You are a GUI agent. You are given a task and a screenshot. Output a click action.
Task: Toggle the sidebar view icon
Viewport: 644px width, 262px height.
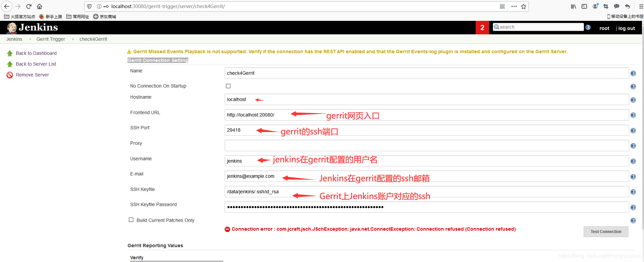584,6
